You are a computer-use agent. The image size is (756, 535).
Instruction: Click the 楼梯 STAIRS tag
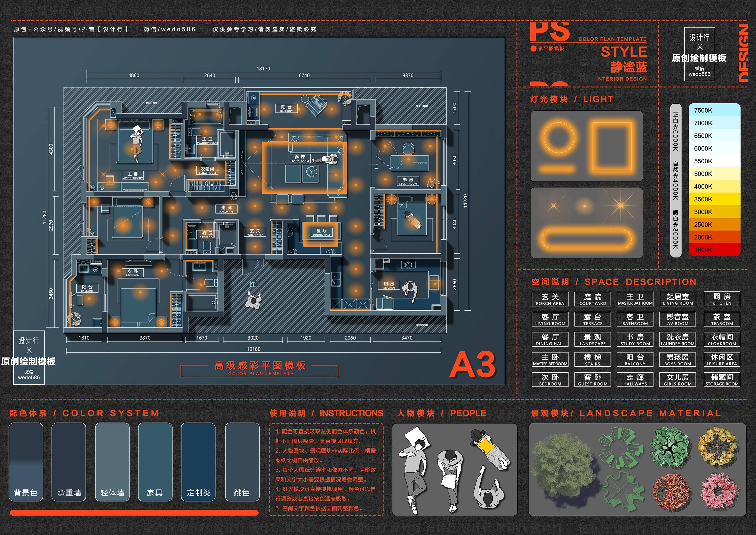point(593,360)
